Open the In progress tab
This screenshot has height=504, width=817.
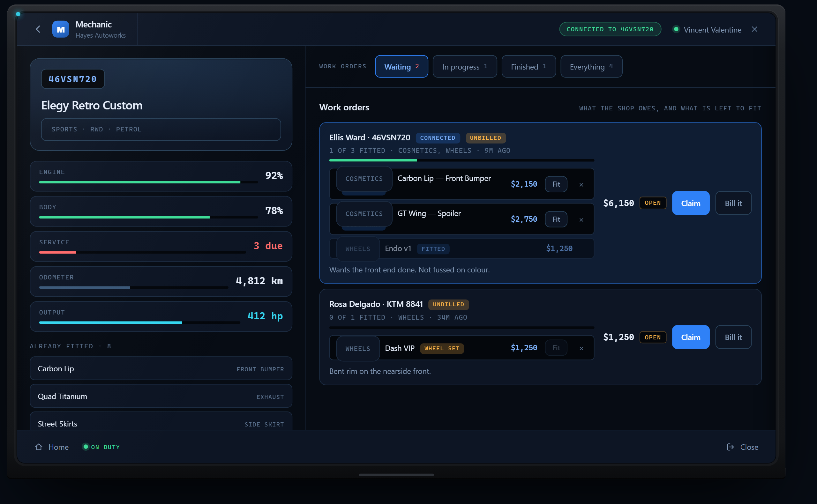pos(465,67)
